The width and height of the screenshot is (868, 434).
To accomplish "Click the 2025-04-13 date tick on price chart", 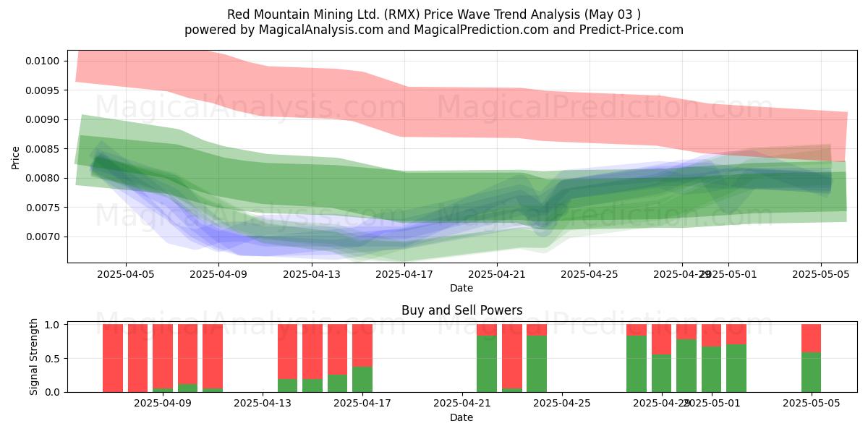I will click(x=311, y=274).
